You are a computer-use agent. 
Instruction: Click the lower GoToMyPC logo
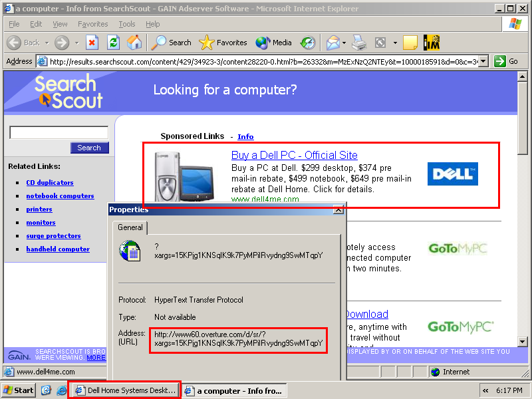pyautogui.click(x=460, y=327)
